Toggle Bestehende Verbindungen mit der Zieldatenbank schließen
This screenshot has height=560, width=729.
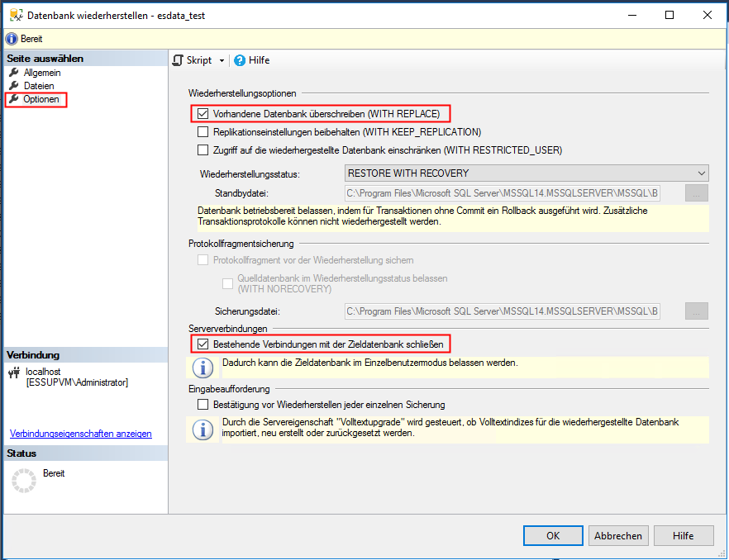tap(203, 344)
